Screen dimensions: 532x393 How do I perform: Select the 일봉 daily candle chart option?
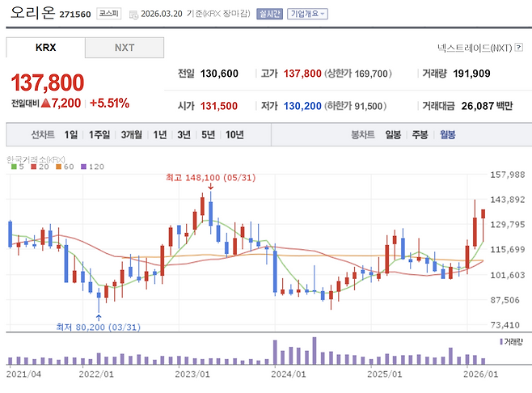pyautogui.click(x=393, y=134)
